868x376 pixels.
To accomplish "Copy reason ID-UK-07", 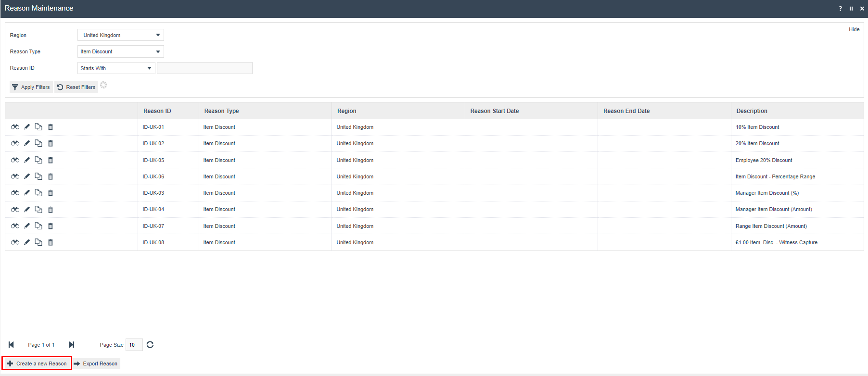I will pyautogui.click(x=38, y=226).
